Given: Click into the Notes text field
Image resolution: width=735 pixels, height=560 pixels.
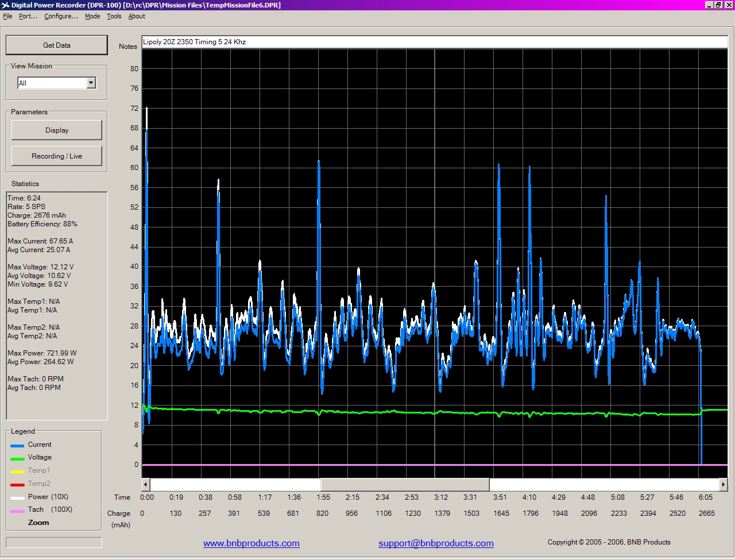Looking at the screenshot, I should [x=434, y=42].
